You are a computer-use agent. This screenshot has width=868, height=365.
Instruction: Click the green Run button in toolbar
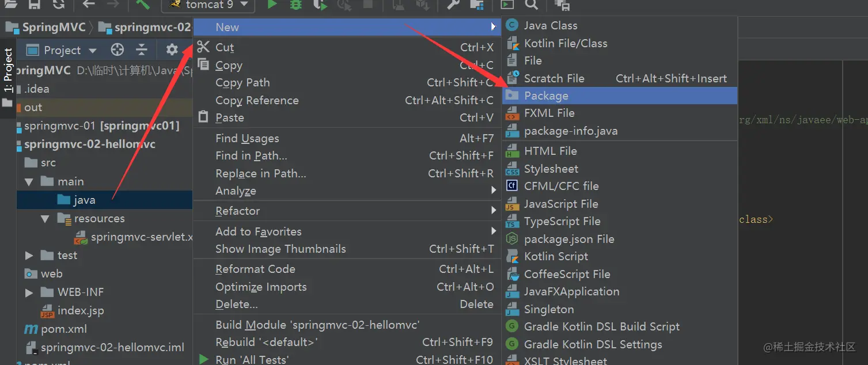click(x=272, y=5)
